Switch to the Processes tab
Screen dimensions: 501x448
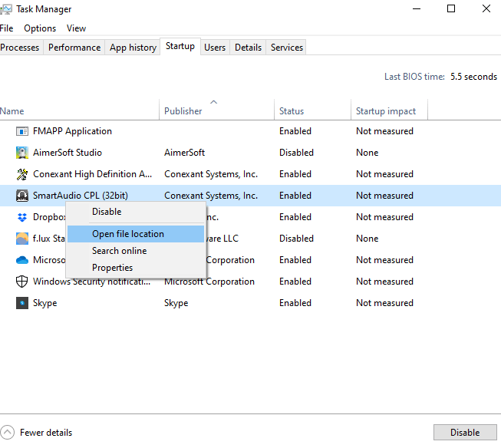click(x=20, y=48)
